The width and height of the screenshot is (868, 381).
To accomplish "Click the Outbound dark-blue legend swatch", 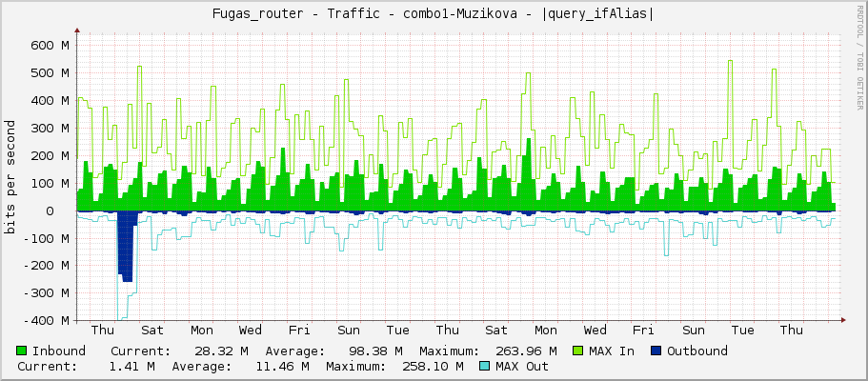I will click(x=656, y=351).
